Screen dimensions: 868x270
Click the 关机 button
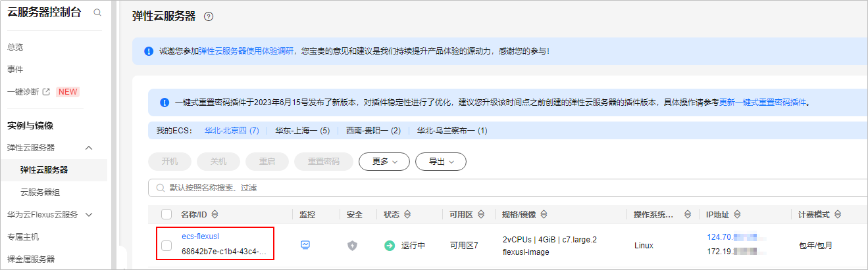tap(218, 162)
